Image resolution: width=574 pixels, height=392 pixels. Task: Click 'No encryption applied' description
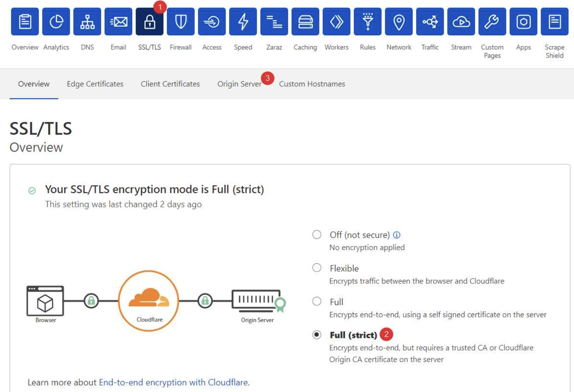pyautogui.click(x=367, y=248)
